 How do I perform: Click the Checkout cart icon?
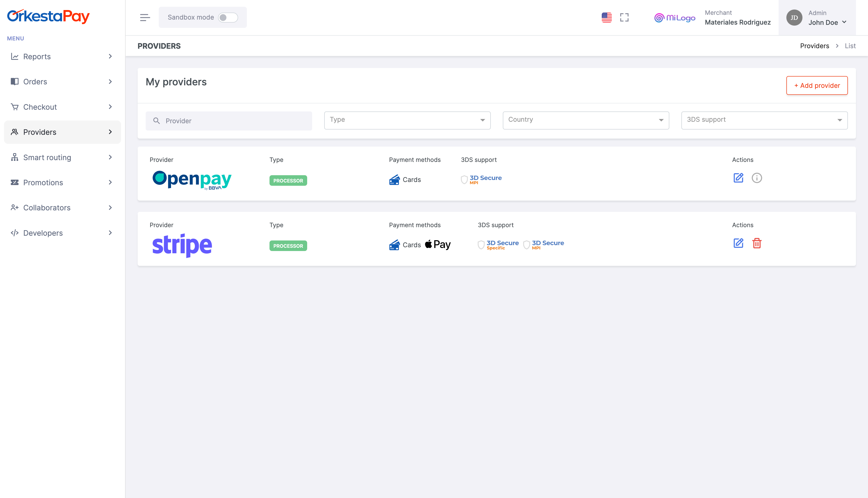click(x=15, y=107)
